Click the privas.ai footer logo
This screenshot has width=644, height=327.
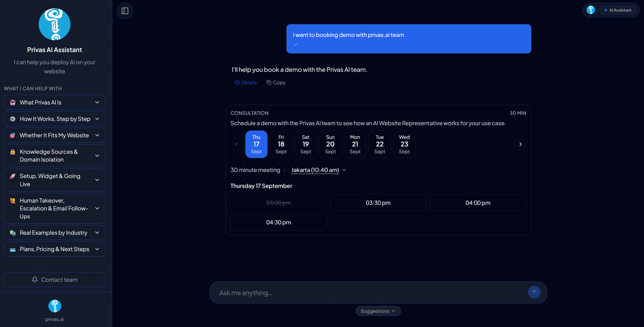coord(55,306)
